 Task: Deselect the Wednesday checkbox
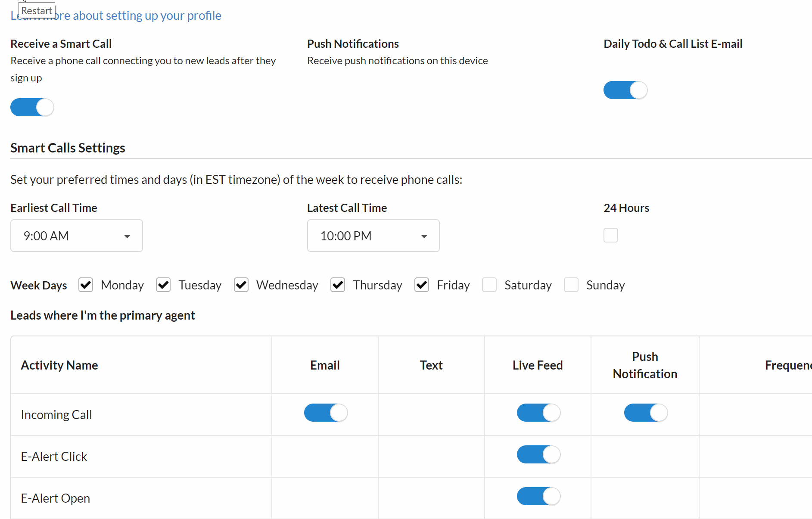coord(241,285)
